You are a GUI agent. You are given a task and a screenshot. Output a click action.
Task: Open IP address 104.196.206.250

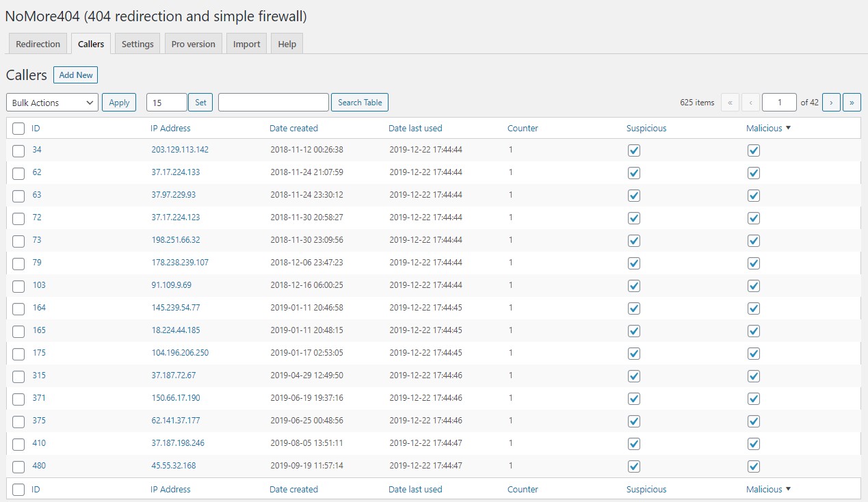point(180,352)
